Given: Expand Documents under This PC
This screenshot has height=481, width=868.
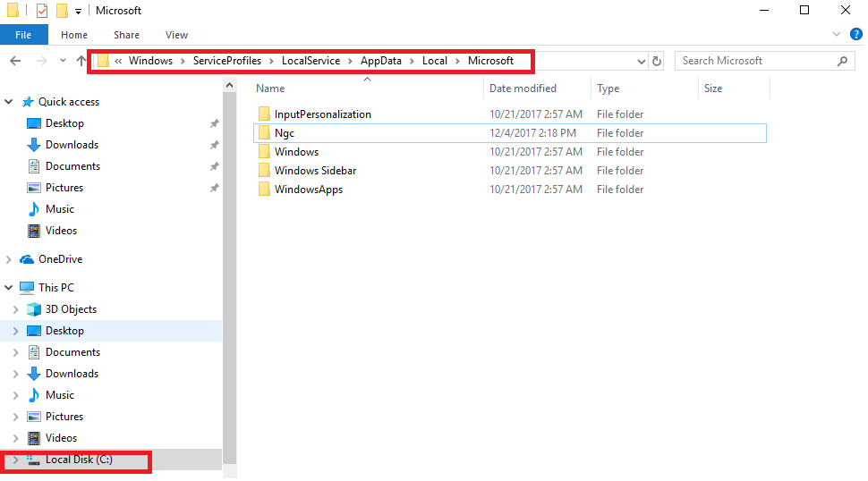Looking at the screenshot, I should click(x=16, y=352).
